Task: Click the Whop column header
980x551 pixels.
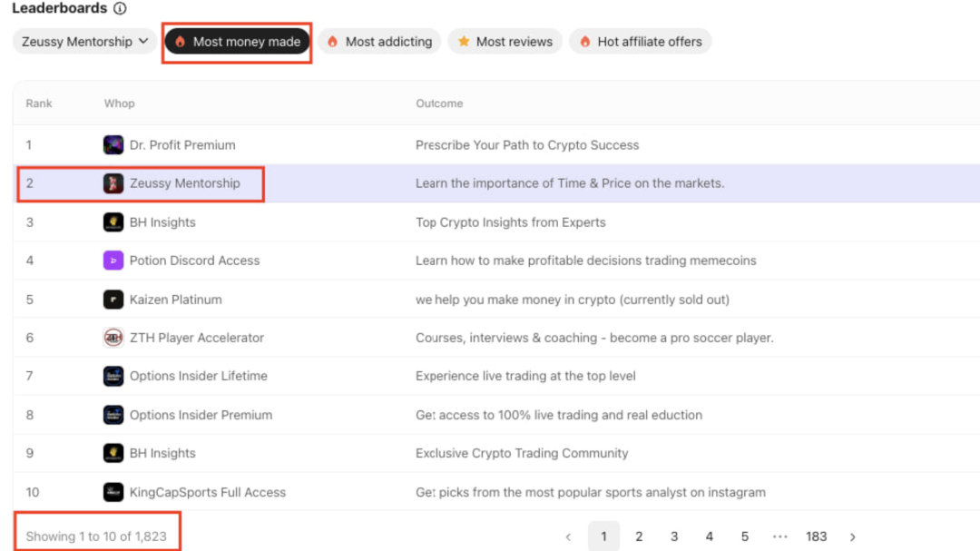Action: coord(120,103)
